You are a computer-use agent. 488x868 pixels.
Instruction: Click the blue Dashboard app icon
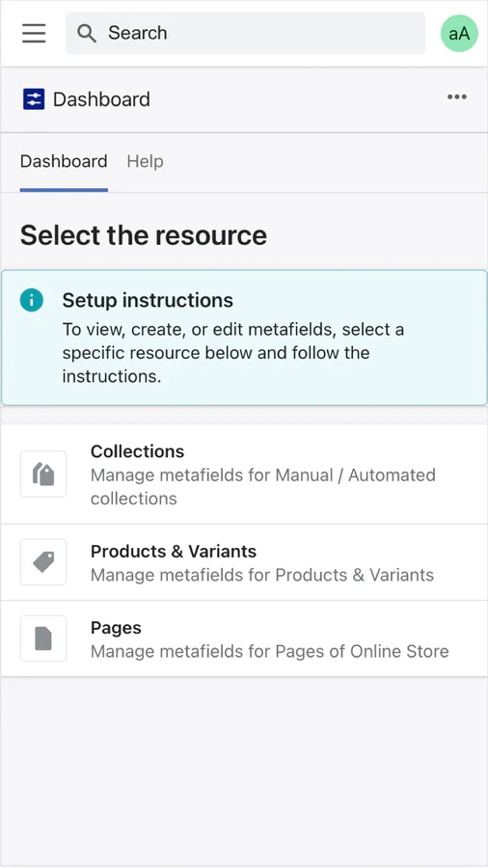point(34,99)
